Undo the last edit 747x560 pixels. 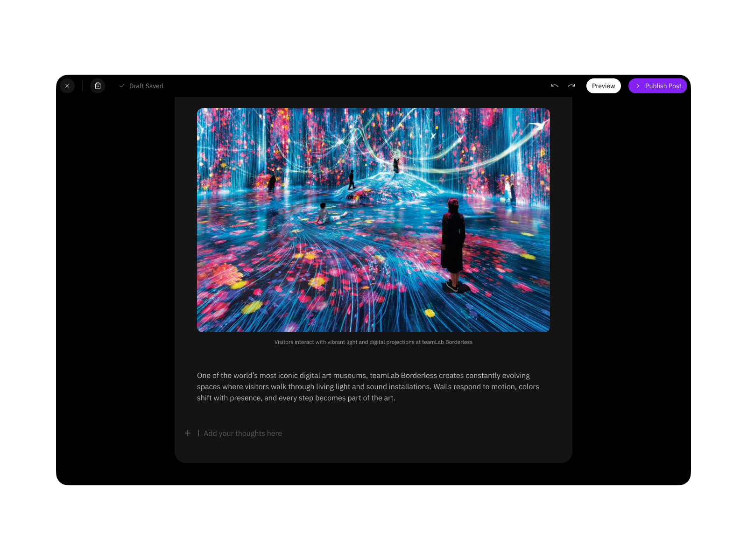(x=555, y=86)
